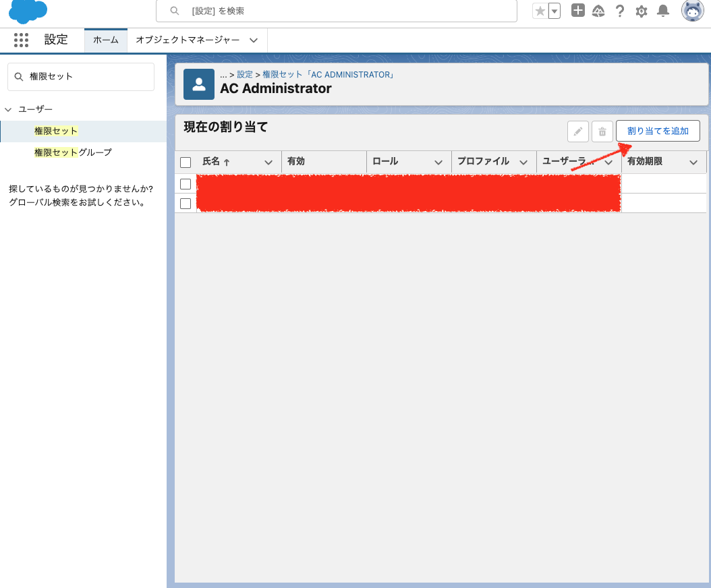Click in the Quick Find box showing 権限セット
This screenshot has width=711, height=588.
point(81,77)
